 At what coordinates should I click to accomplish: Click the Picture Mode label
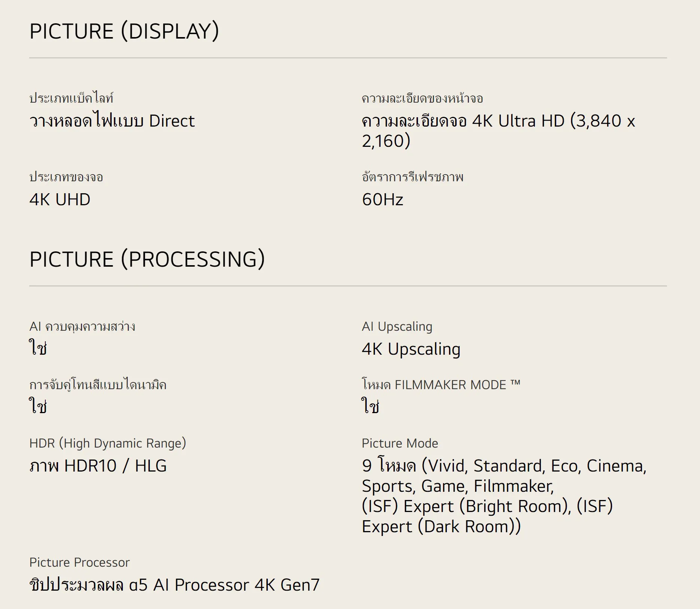point(400,443)
